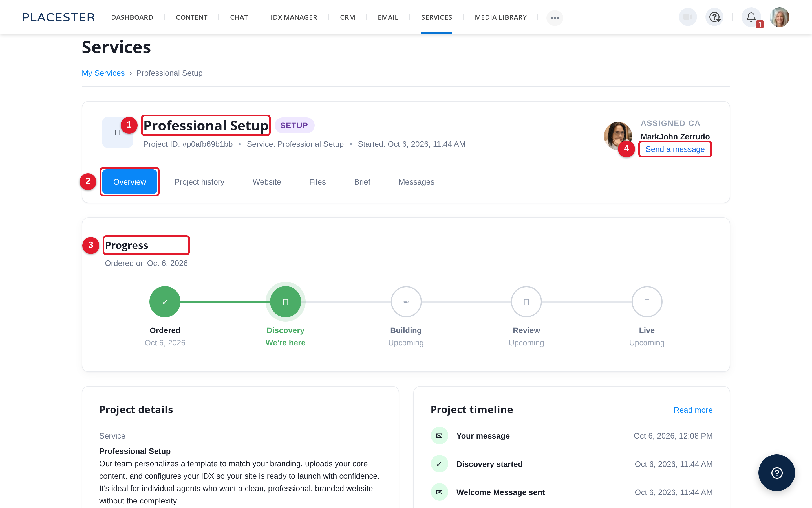Click MarkJohn Zerrudo name
Screen dimensions: 812x508
pos(675,137)
